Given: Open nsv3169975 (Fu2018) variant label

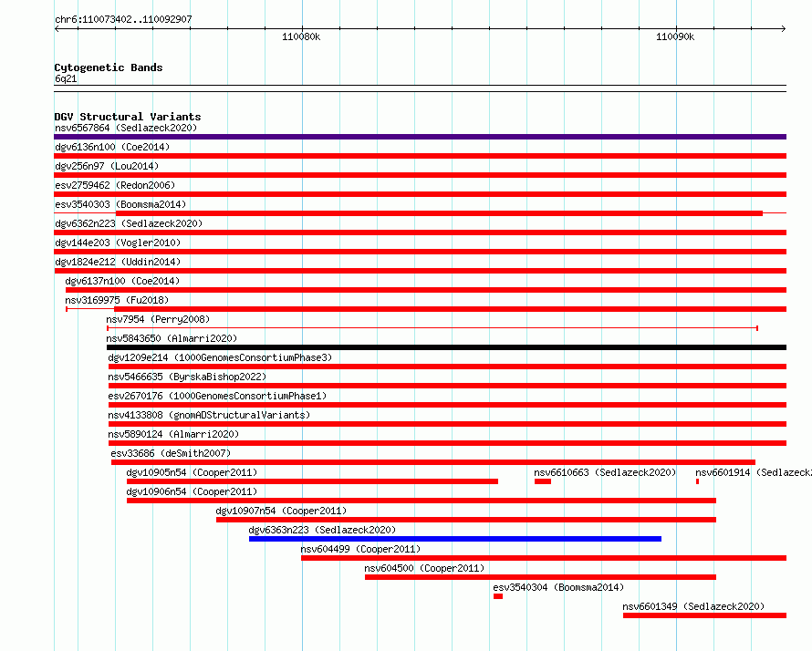Looking at the screenshot, I should (117, 300).
